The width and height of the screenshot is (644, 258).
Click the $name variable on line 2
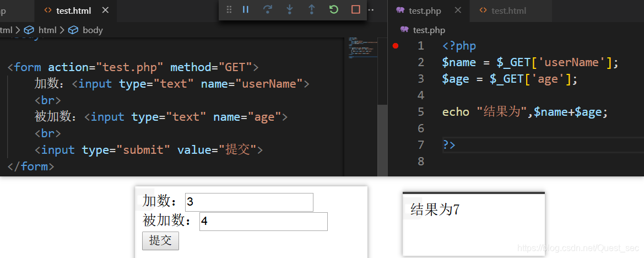(x=459, y=62)
